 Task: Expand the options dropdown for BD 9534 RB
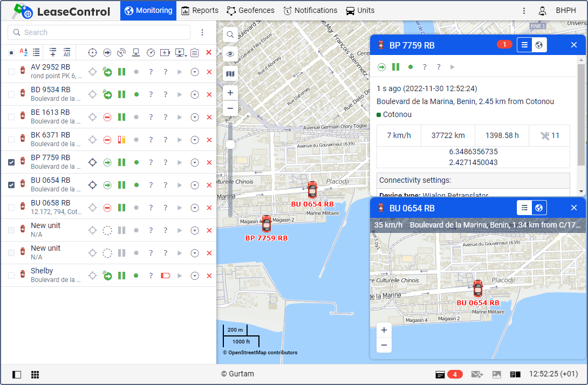195,94
